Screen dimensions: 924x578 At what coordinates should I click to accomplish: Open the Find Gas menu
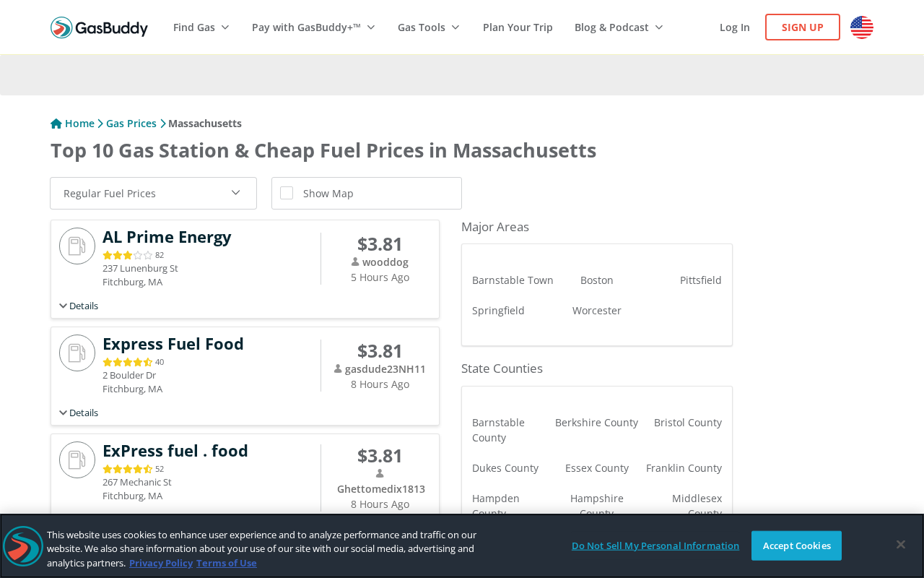pos(201,27)
